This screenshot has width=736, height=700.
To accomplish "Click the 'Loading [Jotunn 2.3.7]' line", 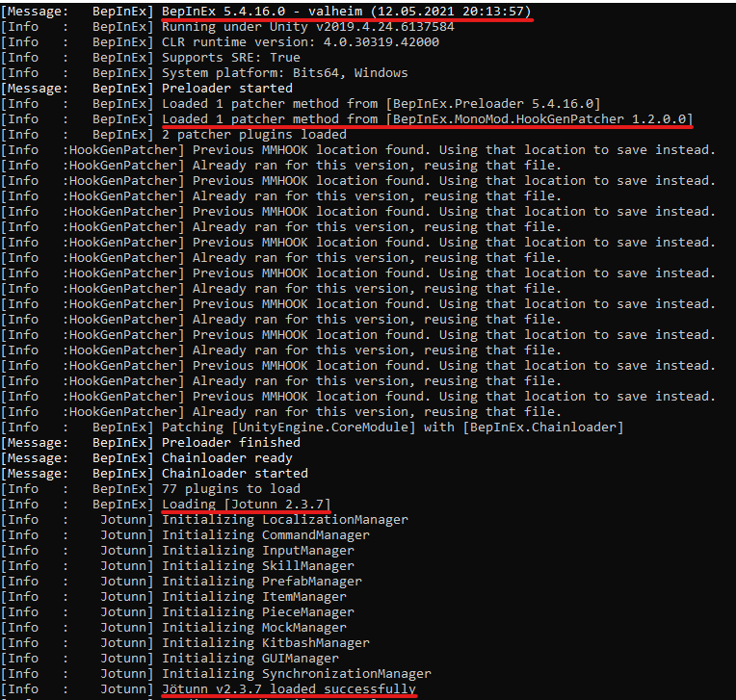I will [x=247, y=505].
